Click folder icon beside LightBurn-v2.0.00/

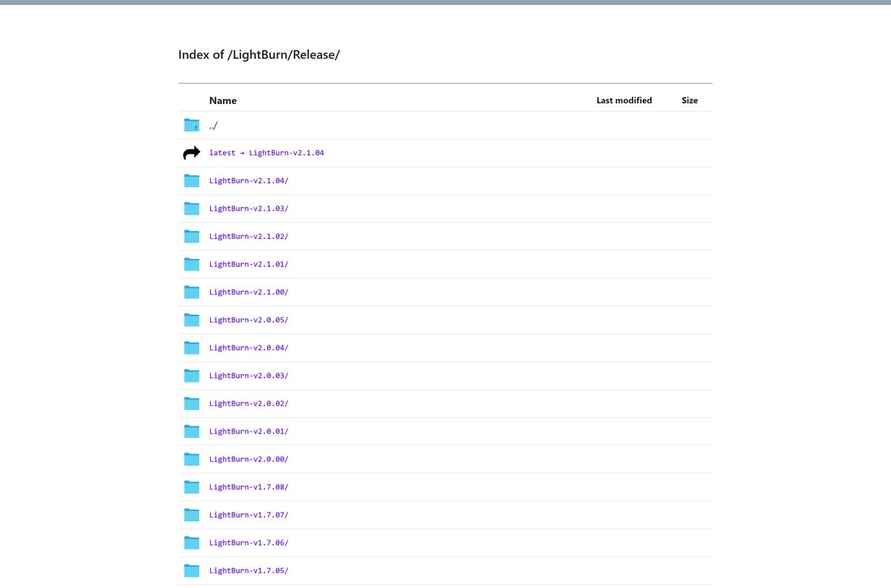(192, 459)
